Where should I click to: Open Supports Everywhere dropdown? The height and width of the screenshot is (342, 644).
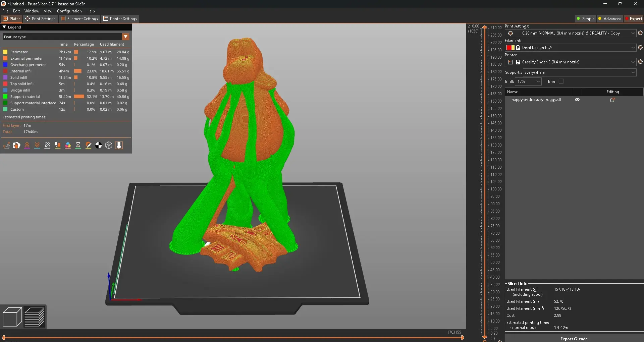click(580, 72)
